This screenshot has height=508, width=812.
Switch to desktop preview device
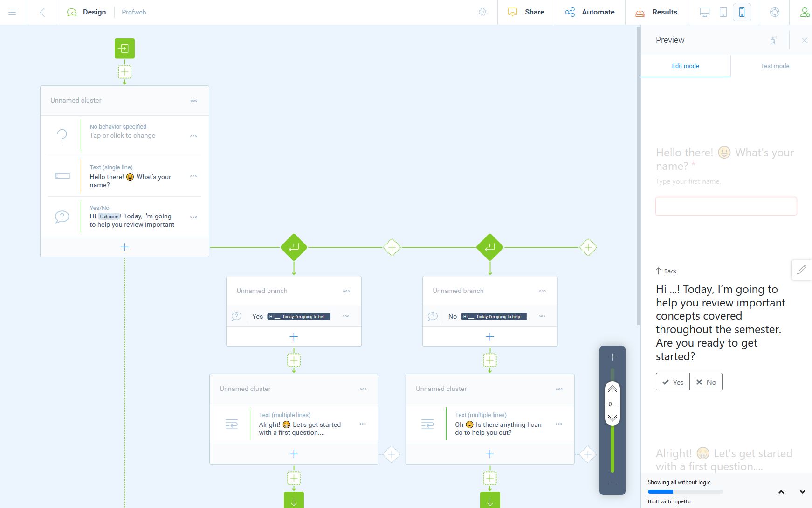(705, 12)
